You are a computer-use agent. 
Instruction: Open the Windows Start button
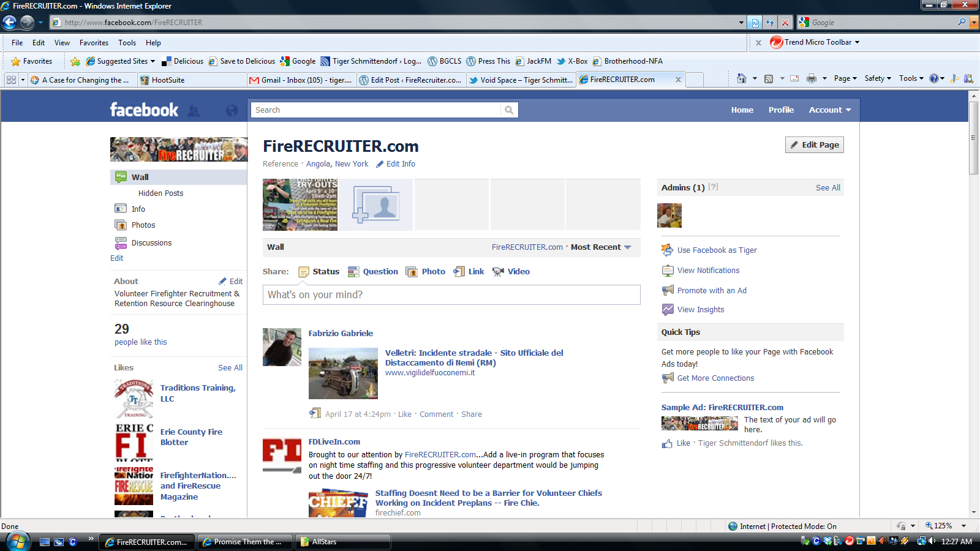(18, 541)
